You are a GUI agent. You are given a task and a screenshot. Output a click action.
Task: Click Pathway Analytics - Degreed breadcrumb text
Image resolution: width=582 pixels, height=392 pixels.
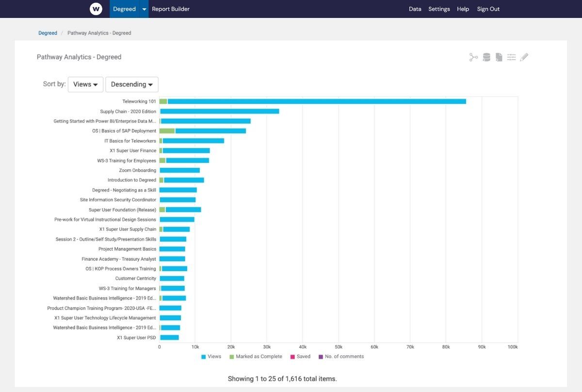coord(99,33)
